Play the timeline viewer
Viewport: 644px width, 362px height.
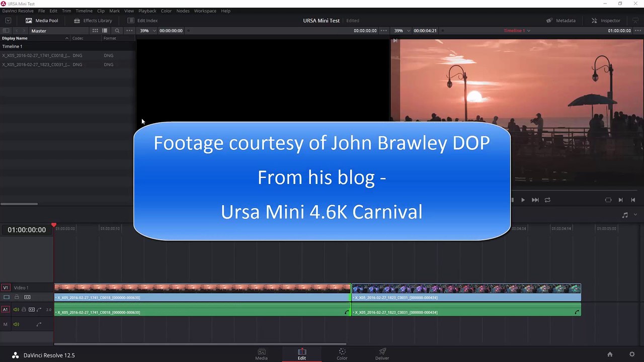coord(523,200)
